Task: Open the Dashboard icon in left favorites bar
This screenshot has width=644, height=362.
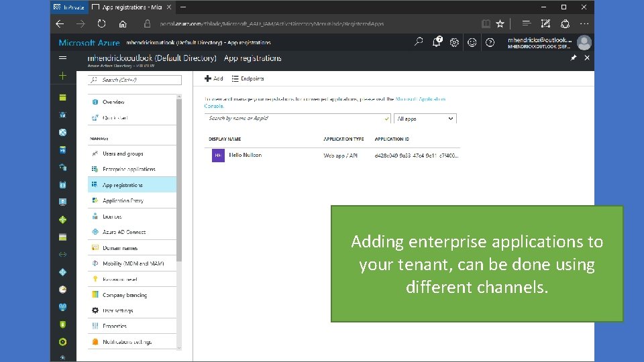Action: tap(62, 97)
